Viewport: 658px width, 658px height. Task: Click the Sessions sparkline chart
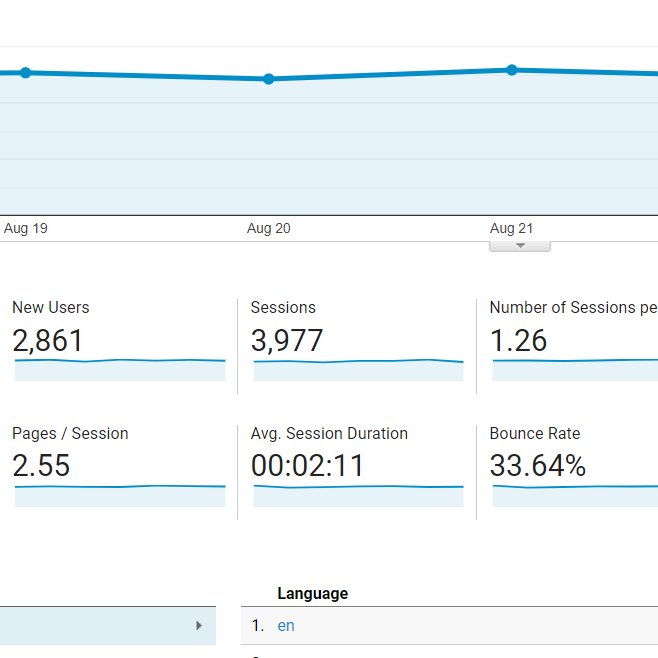point(358,370)
